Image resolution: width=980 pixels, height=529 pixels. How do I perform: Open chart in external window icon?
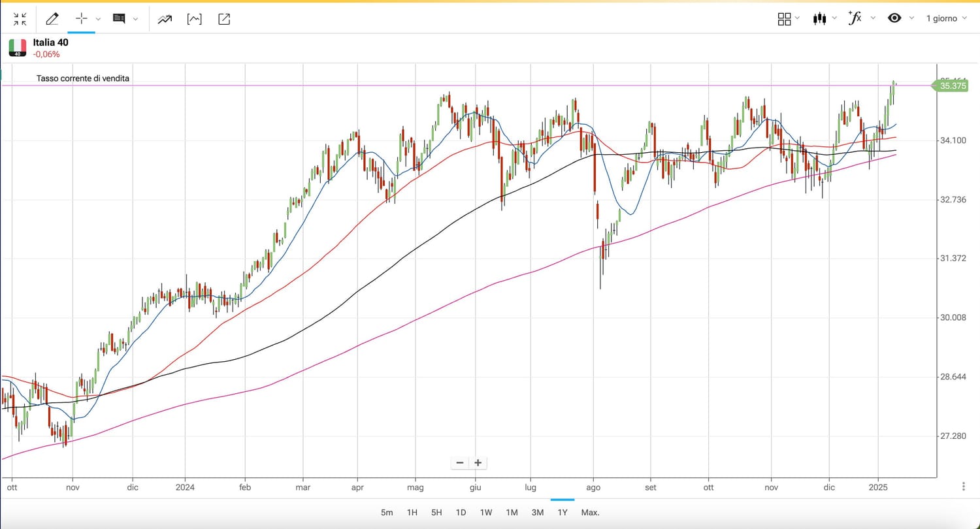pyautogui.click(x=224, y=19)
